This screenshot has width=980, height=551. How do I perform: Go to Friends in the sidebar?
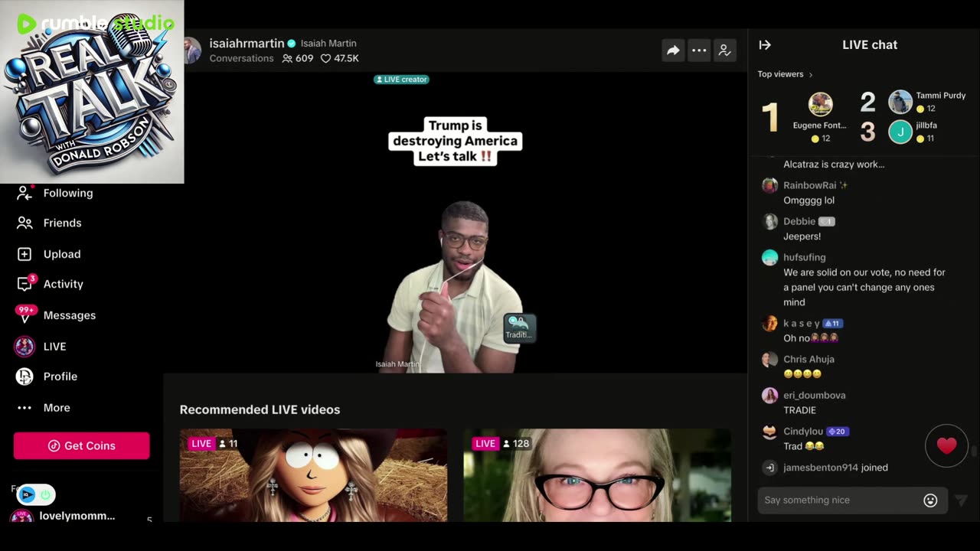point(50,223)
